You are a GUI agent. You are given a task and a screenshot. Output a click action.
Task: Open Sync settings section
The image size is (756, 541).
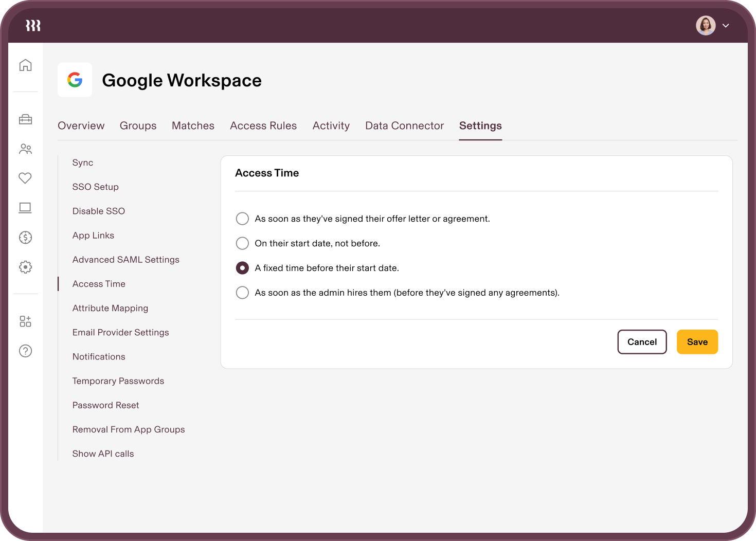(83, 163)
